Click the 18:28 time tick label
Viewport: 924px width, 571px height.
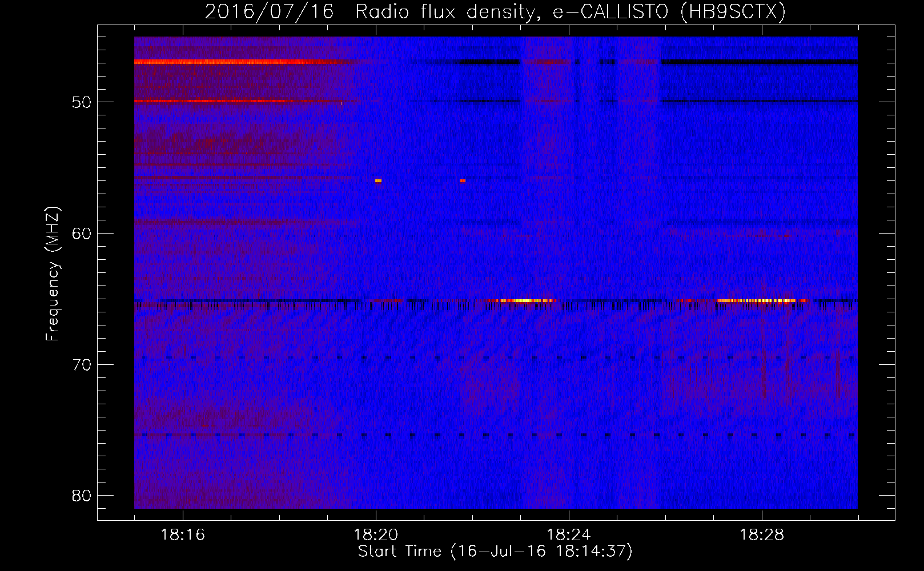(762, 535)
